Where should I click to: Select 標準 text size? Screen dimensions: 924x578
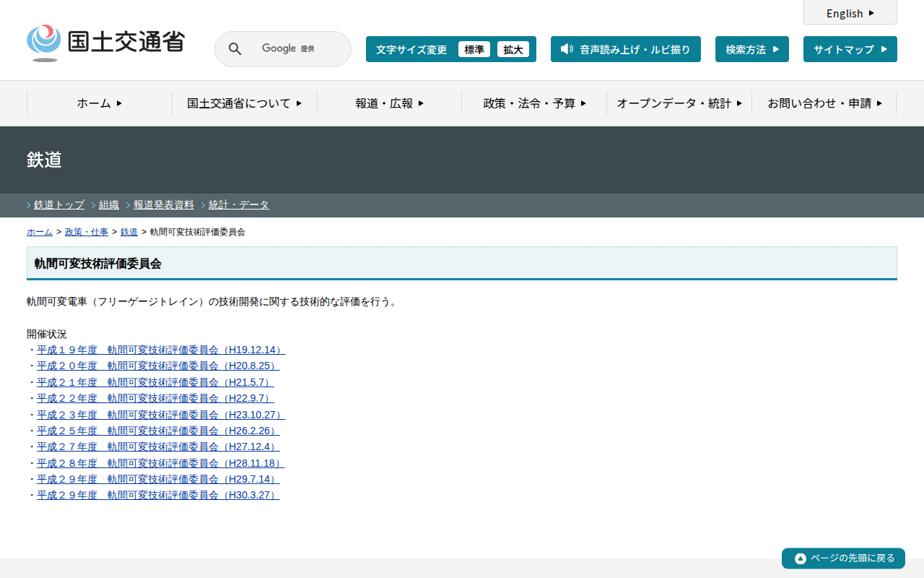[474, 49]
